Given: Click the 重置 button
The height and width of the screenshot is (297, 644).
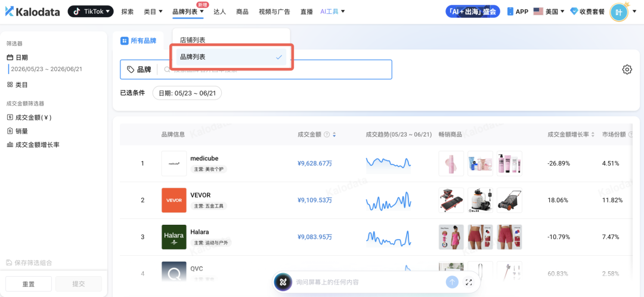Looking at the screenshot, I should click(x=29, y=284).
